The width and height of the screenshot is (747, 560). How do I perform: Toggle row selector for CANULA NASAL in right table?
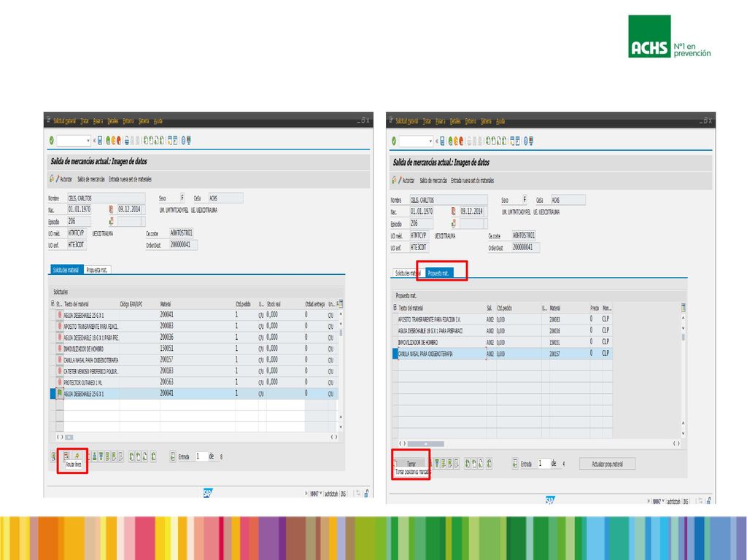(x=395, y=354)
